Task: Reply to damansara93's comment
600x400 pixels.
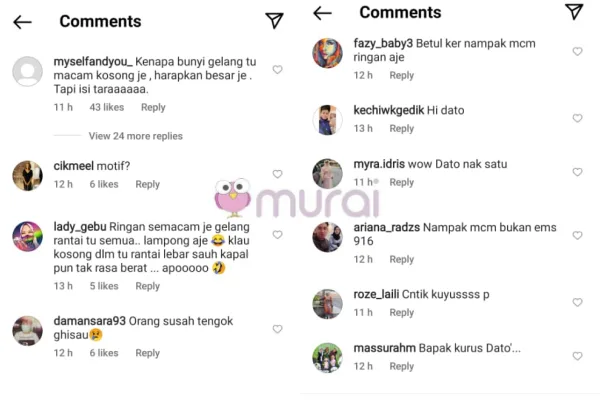Action: (147, 353)
